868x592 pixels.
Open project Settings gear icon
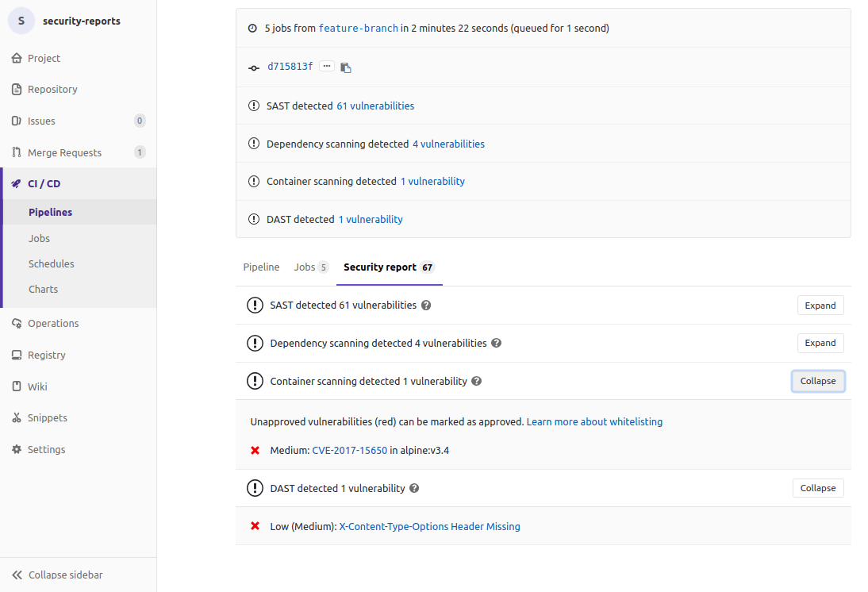[x=15, y=449]
